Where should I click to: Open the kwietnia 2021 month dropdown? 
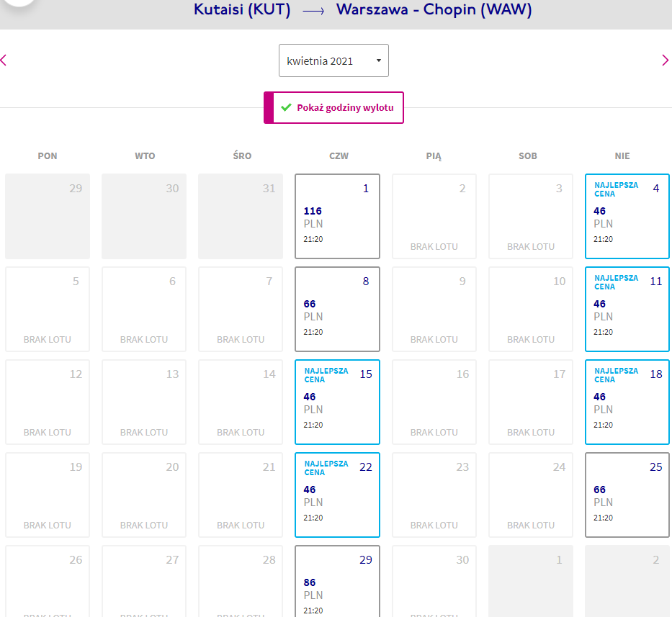point(333,60)
